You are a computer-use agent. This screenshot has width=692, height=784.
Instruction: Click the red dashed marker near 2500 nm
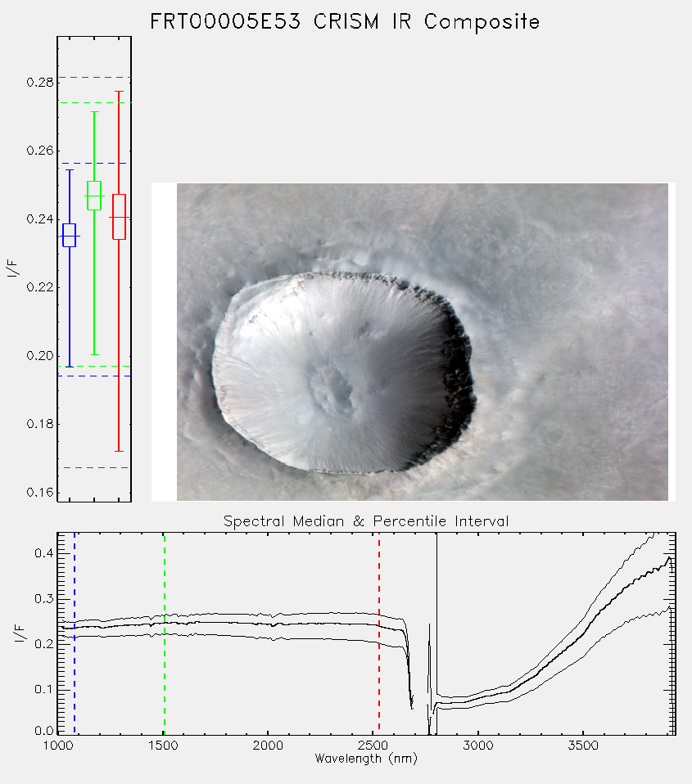(x=379, y=633)
